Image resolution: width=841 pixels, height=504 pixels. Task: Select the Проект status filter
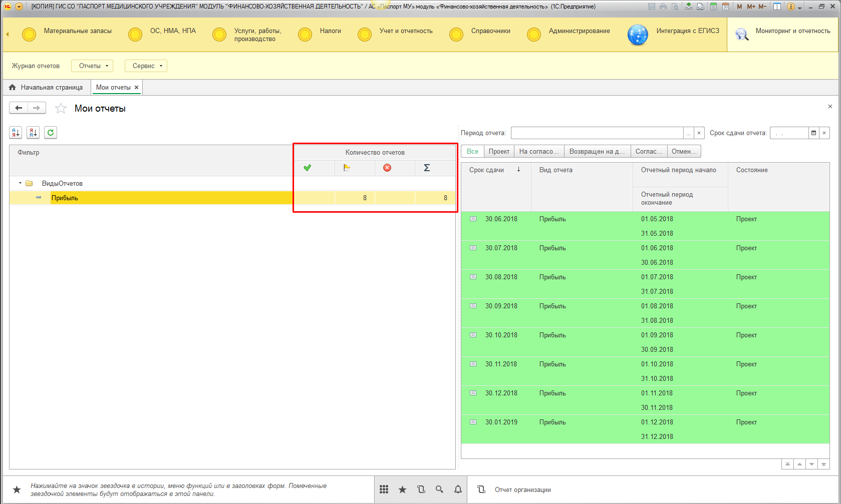point(499,152)
